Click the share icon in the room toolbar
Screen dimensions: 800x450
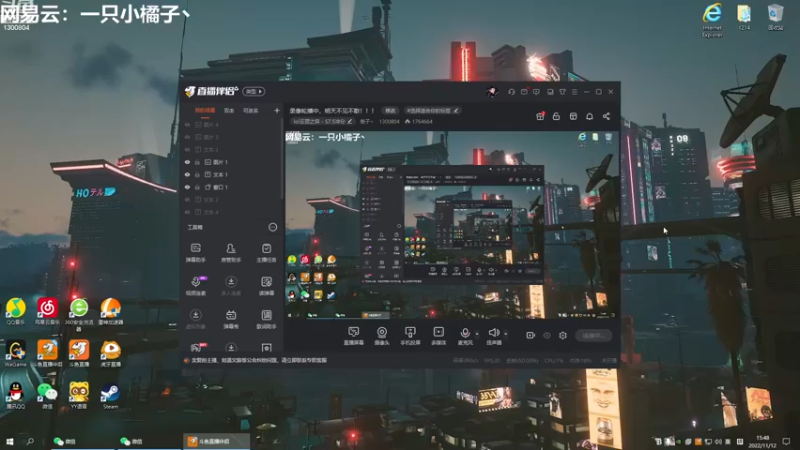coord(606,116)
